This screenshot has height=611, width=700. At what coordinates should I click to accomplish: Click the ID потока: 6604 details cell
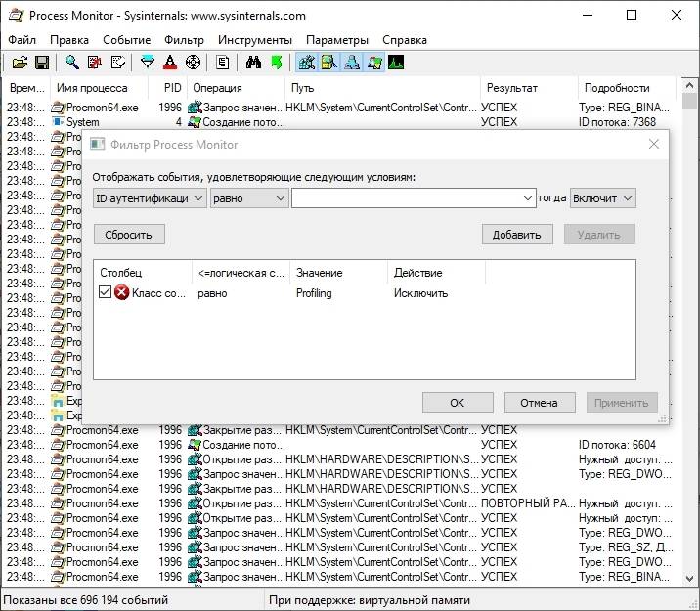tap(617, 445)
